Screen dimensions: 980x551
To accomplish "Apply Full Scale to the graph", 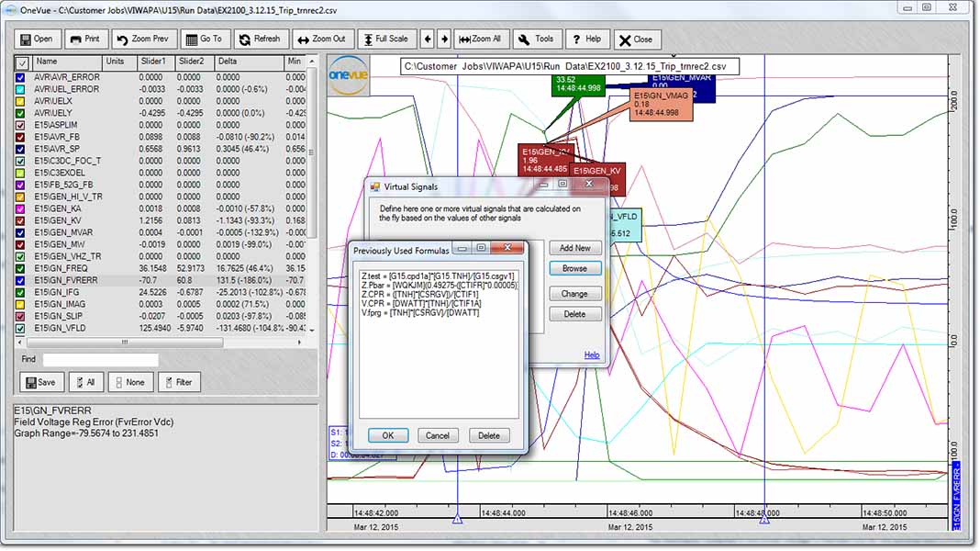I will 385,39.
